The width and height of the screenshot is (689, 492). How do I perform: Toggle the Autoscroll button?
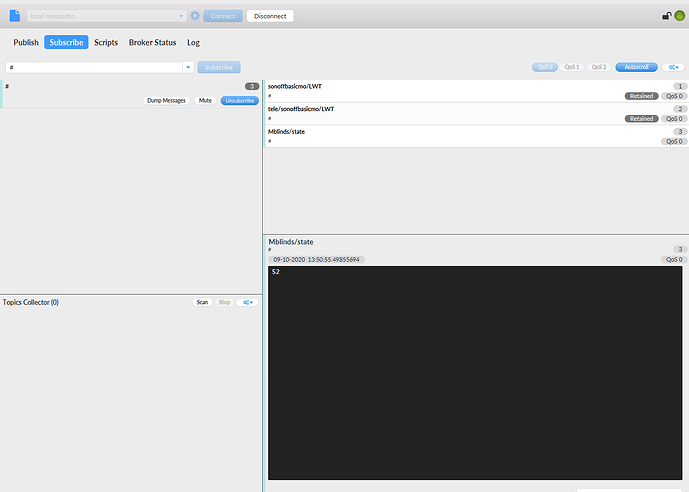point(635,67)
